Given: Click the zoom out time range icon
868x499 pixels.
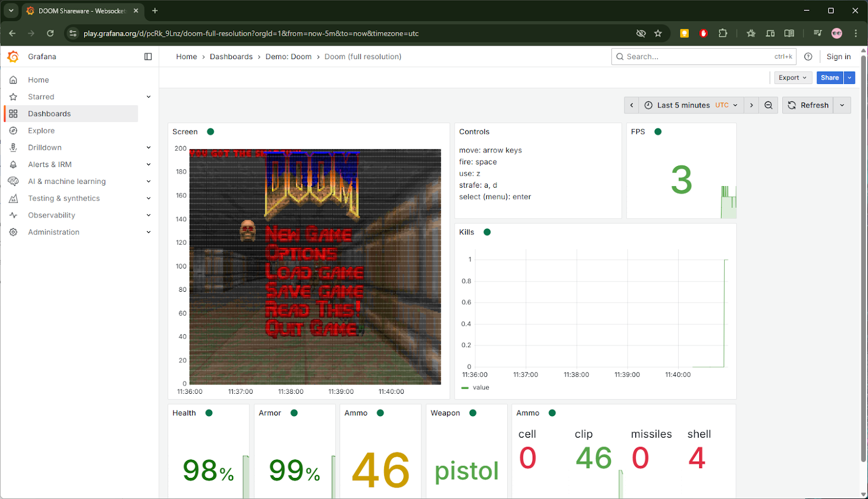Looking at the screenshot, I should pyautogui.click(x=768, y=105).
